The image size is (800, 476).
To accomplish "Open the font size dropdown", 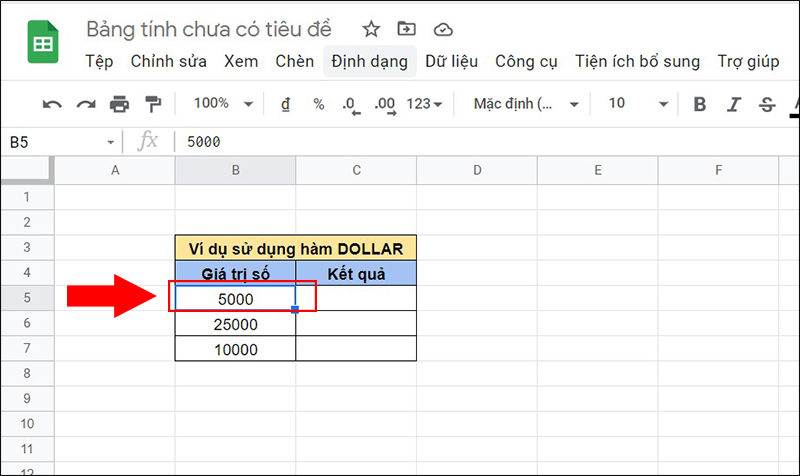I will [638, 104].
